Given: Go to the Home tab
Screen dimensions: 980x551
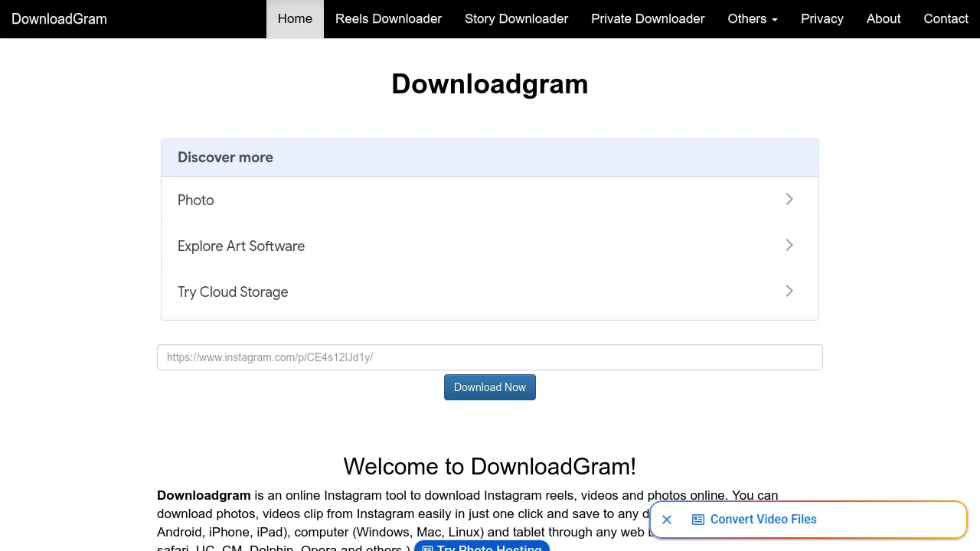Looking at the screenshot, I should pyautogui.click(x=295, y=19).
